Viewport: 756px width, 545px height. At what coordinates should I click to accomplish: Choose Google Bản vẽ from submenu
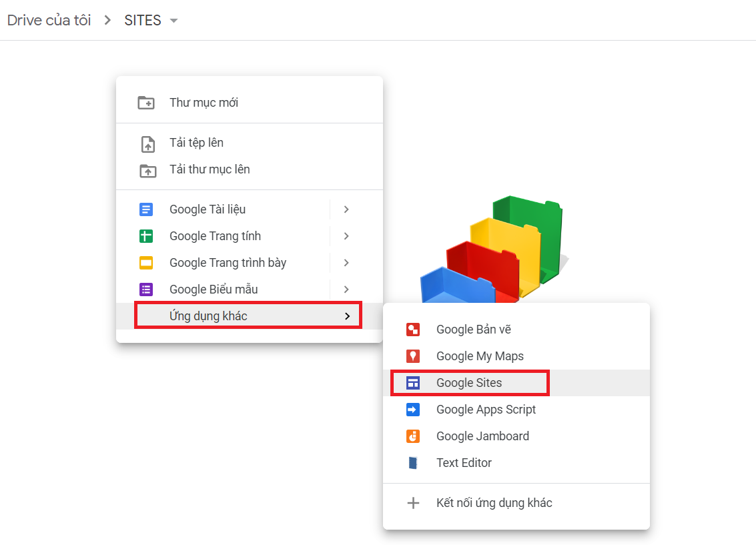click(x=516, y=330)
